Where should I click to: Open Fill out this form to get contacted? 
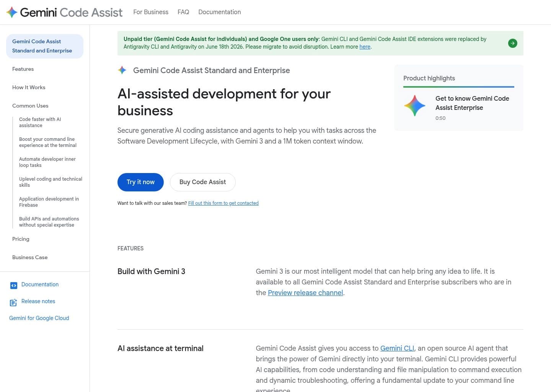pyautogui.click(x=223, y=203)
